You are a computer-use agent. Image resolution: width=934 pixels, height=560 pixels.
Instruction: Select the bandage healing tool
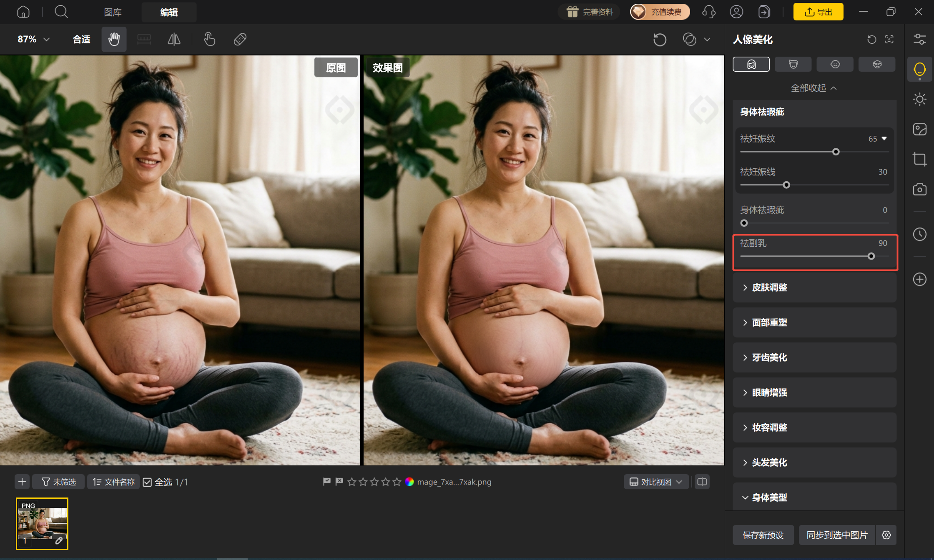[240, 39]
